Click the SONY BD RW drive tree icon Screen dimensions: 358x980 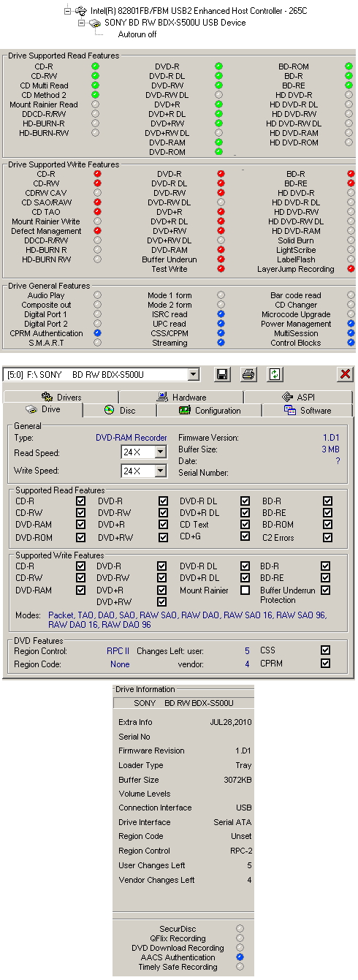click(95, 23)
